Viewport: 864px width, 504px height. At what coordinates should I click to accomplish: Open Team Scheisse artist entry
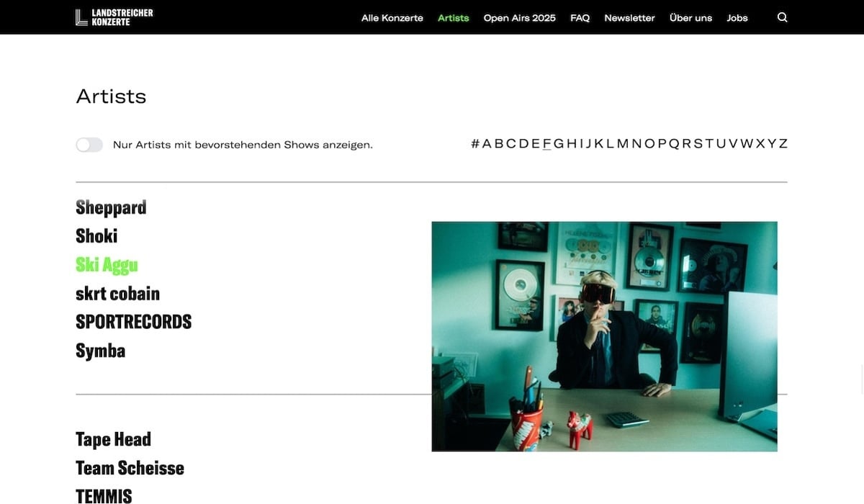coord(130,468)
